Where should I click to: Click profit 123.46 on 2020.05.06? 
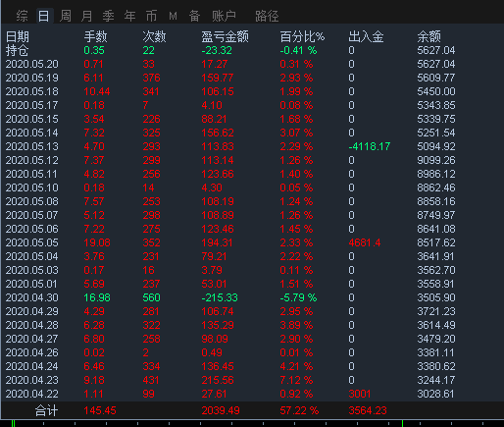tap(218, 229)
